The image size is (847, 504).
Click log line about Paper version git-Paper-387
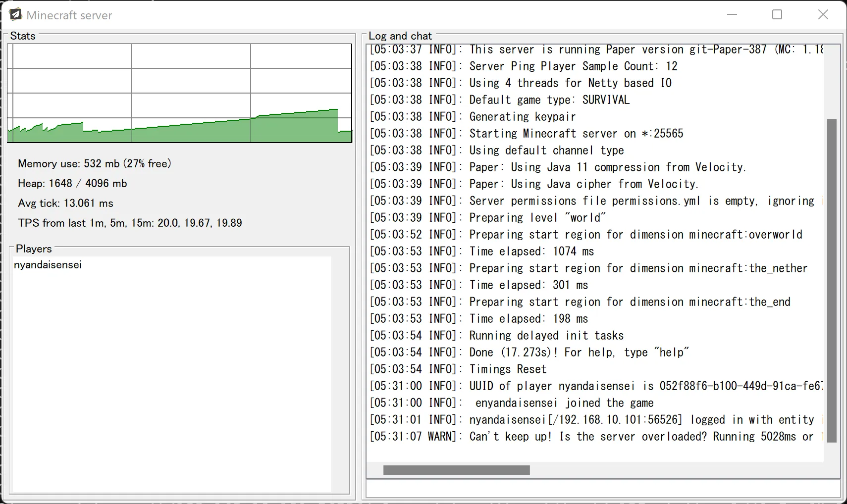coord(596,50)
